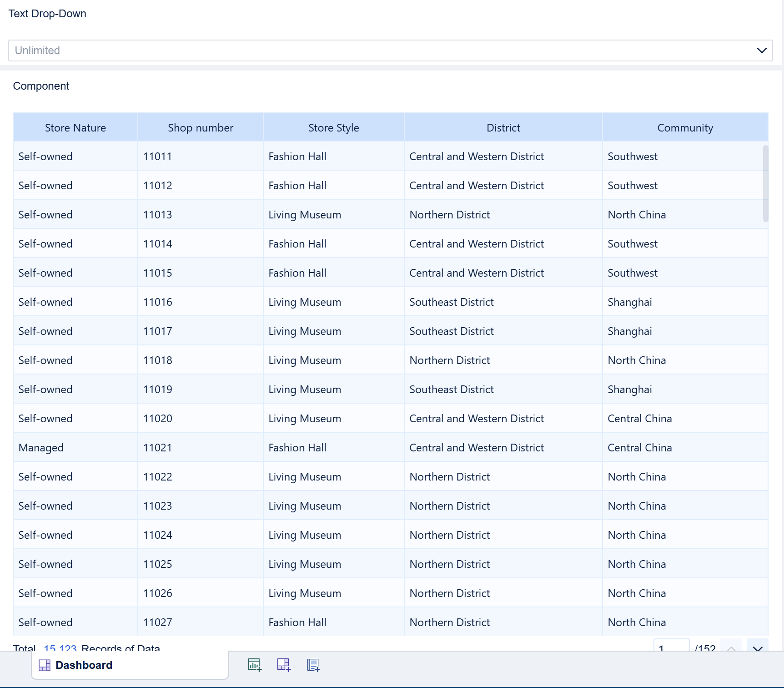Insert a new report block
784x688 pixels.
coord(313,665)
